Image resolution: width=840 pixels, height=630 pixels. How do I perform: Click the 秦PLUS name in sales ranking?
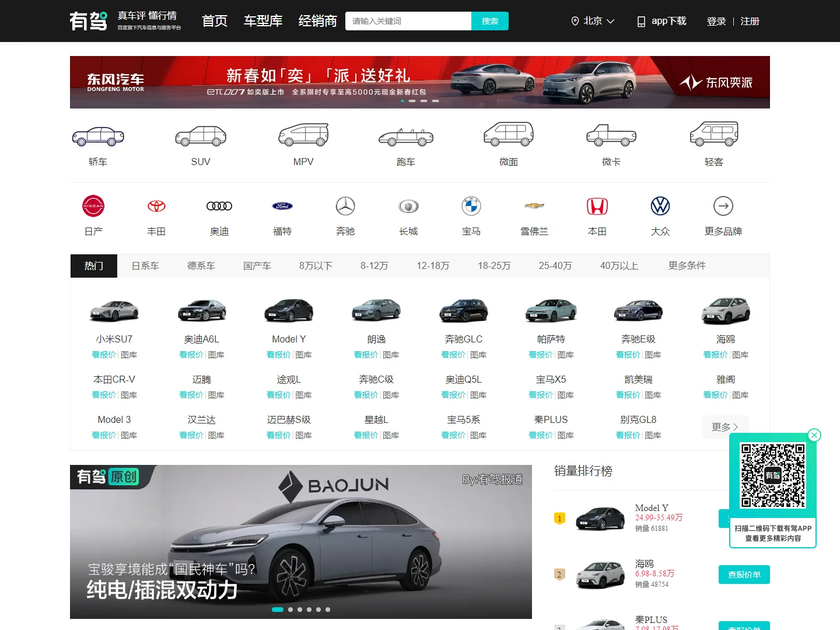click(x=651, y=619)
